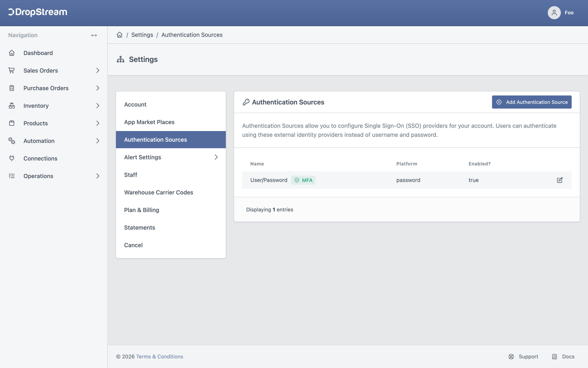The image size is (588, 368).
Task: Click the Inventory boxes icon
Action: coord(12,105)
